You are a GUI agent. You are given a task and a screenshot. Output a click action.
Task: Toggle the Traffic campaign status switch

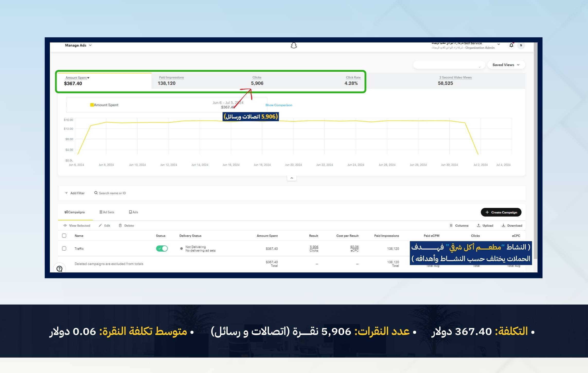pyautogui.click(x=162, y=248)
